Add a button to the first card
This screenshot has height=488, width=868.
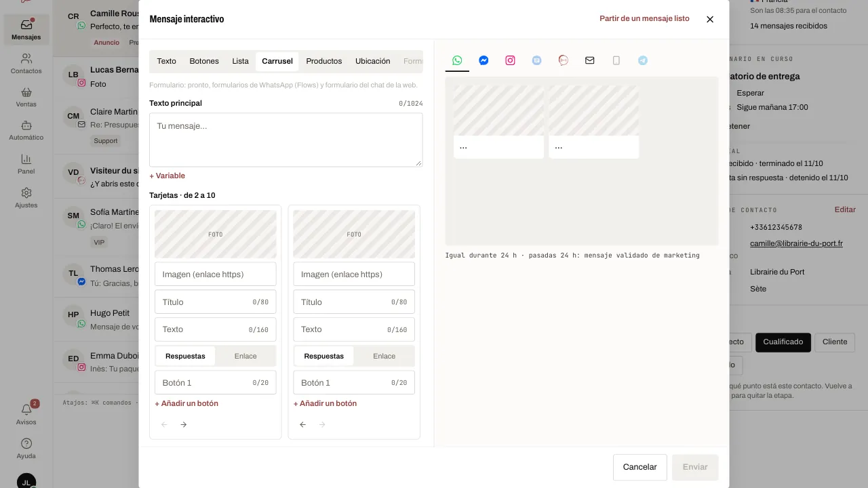pos(186,403)
